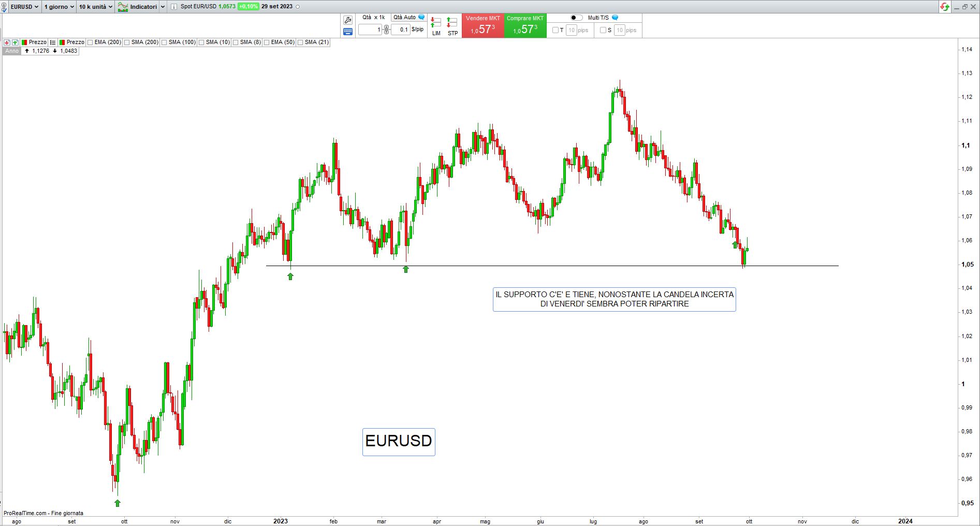This screenshot has width=980, height=526.
Task: Close the chart window
Action: point(973,7)
